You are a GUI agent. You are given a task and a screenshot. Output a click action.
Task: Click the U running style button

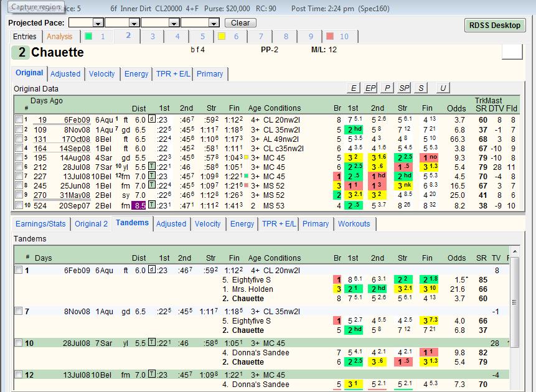tap(443, 88)
